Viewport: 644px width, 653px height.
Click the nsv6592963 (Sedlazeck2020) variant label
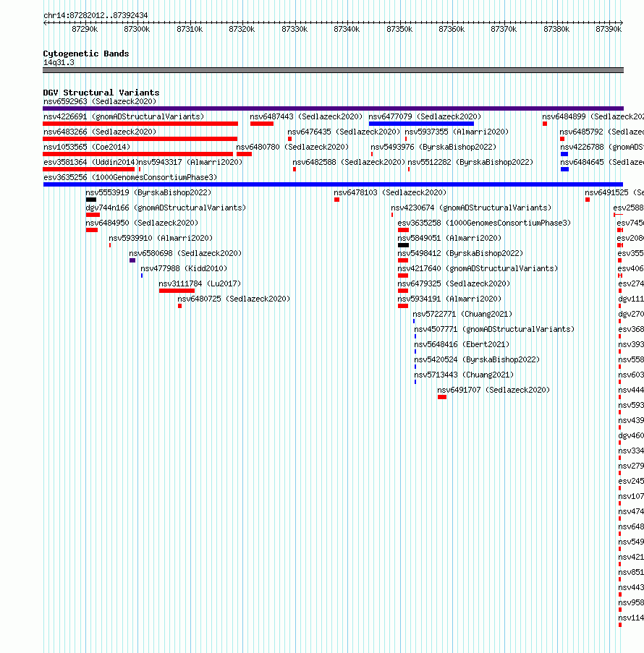(100, 102)
